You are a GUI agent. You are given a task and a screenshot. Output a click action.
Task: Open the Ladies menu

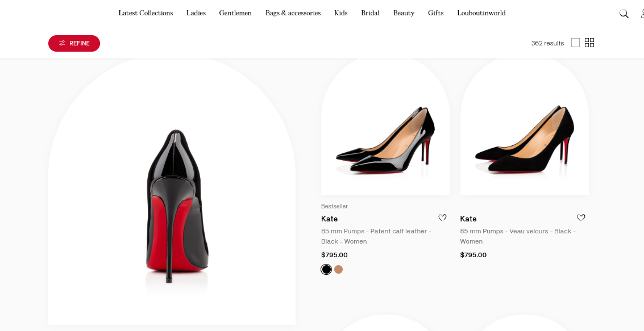click(196, 13)
